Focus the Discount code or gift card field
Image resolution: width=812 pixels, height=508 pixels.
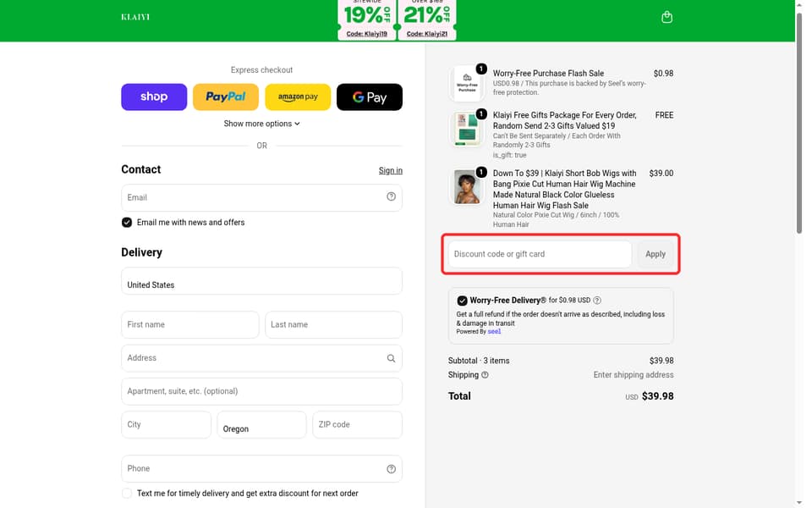[x=540, y=254]
